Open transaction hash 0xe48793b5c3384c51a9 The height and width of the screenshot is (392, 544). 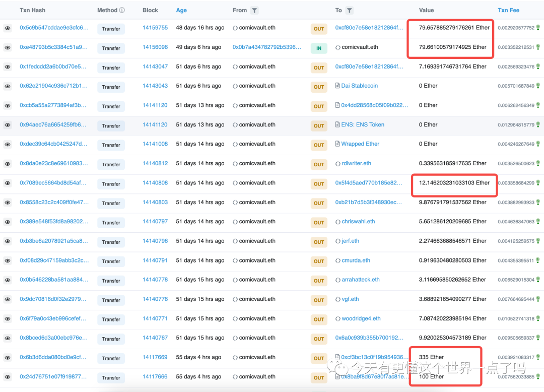53,47
